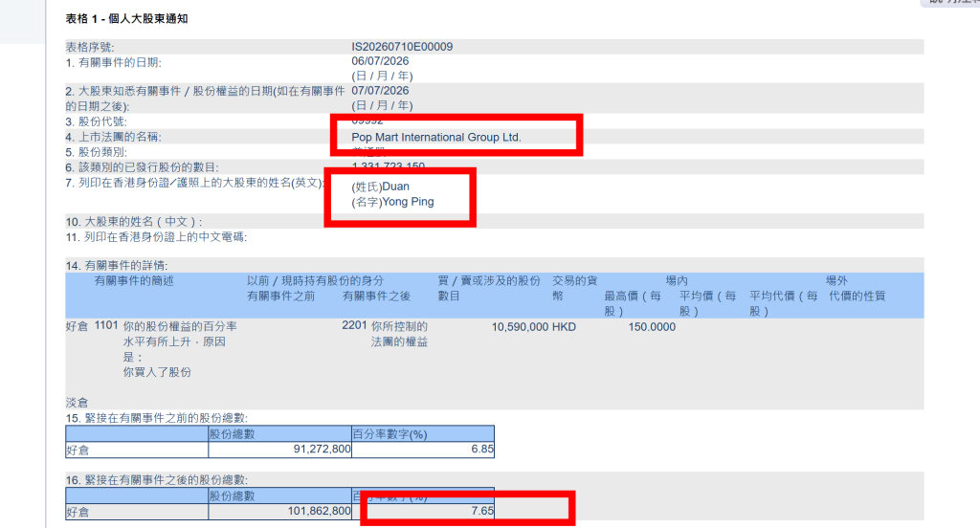Image resolution: width=980 pixels, height=528 pixels.
Task: Click the column header 平均價 (每股)
Action: (707, 303)
